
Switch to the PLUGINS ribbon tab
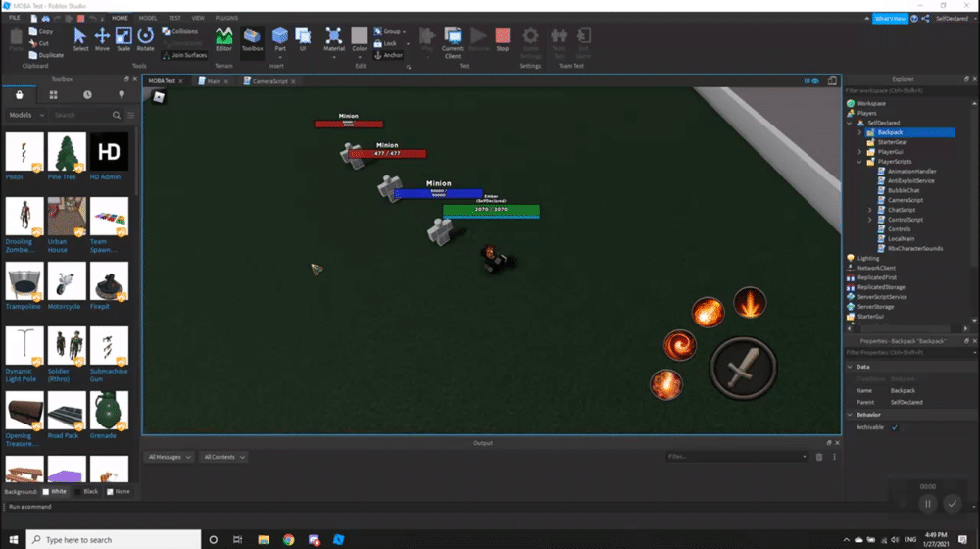pyautogui.click(x=226, y=18)
